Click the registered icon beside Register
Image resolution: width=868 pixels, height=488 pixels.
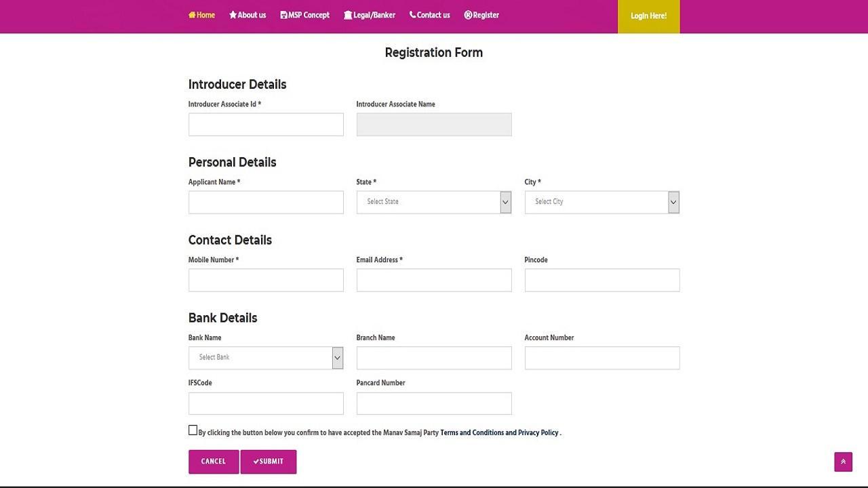coord(468,15)
